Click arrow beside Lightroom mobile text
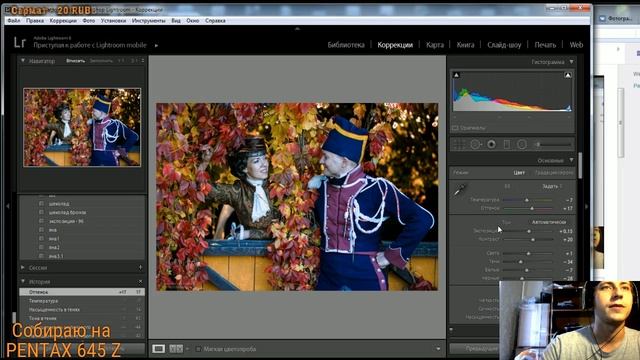This screenshot has height=360, width=640. (x=156, y=45)
